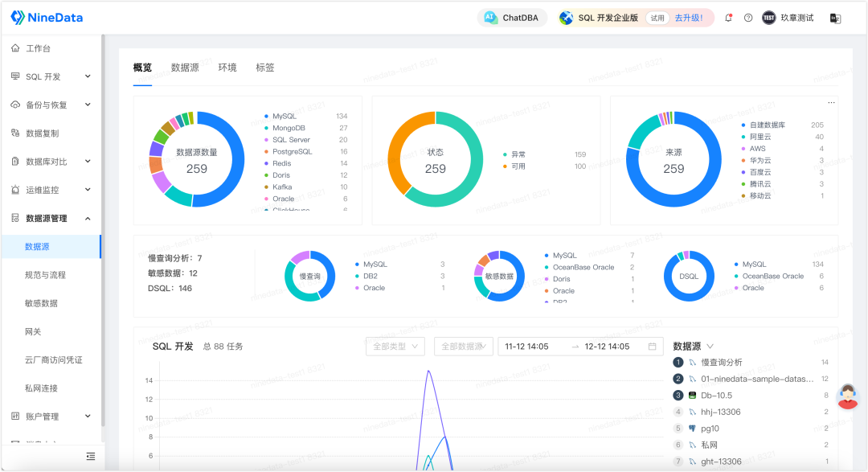This screenshot has height=472, width=868.
Task: Open 规范与流程 in the sidebar
Action: 45,275
